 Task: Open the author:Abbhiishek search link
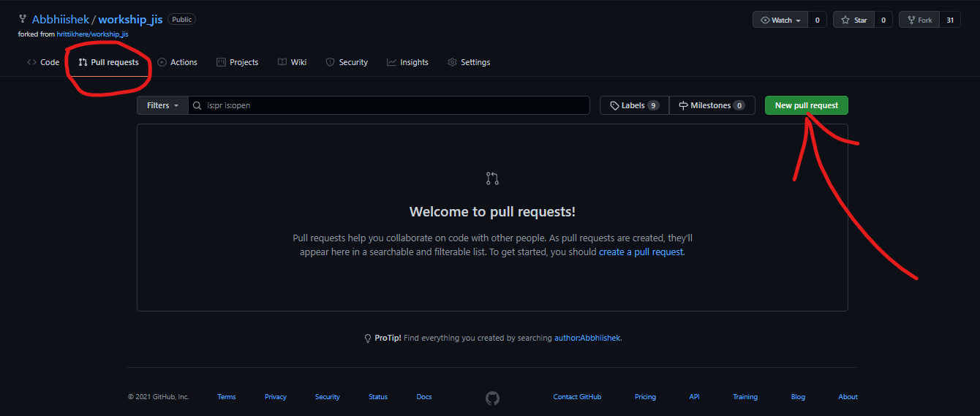pyautogui.click(x=587, y=338)
